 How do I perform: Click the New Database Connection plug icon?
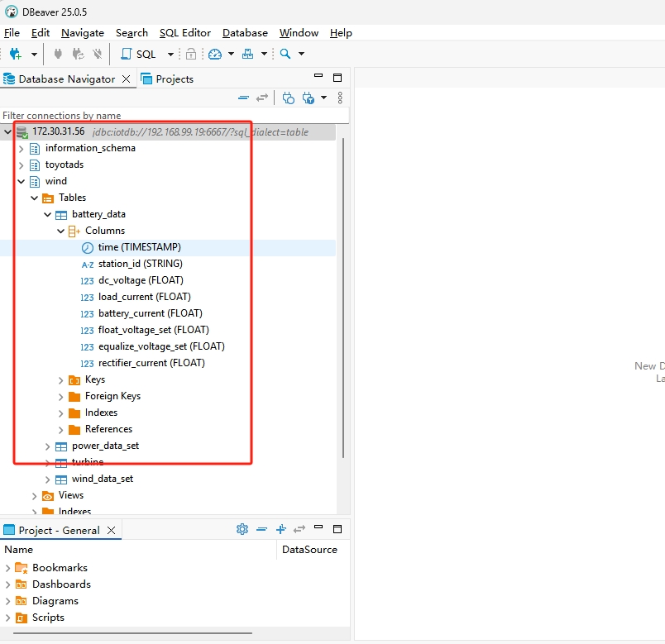click(x=15, y=54)
